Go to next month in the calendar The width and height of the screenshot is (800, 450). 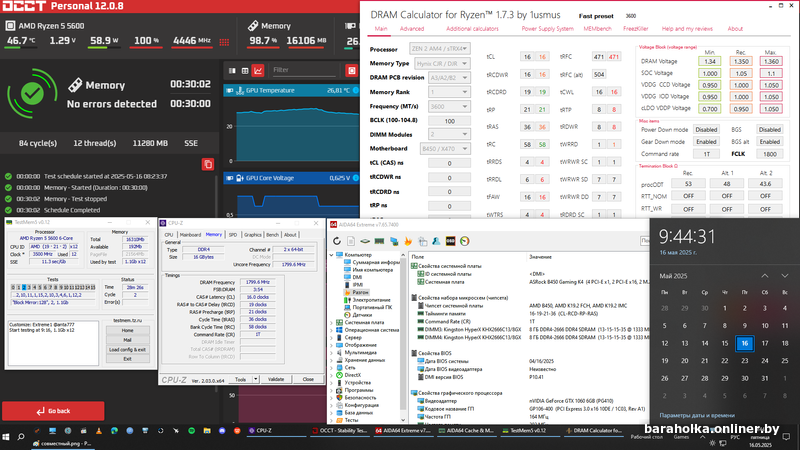click(785, 276)
